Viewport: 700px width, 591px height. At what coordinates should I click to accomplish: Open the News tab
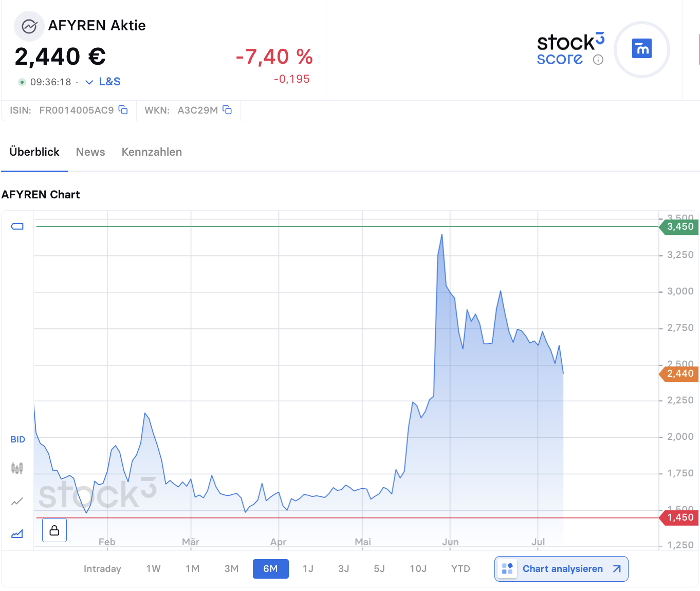[x=90, y=152]
